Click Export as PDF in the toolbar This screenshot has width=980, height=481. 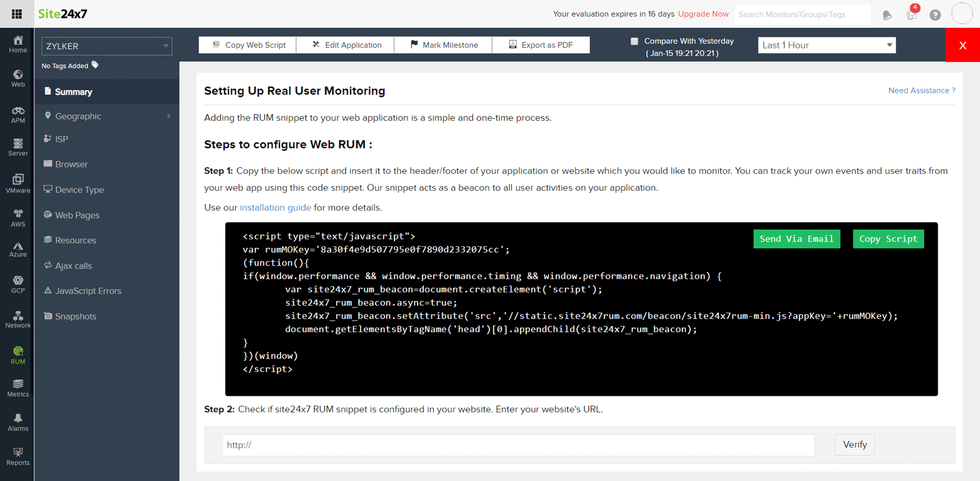pyautogui.click(x=541, y=45)
